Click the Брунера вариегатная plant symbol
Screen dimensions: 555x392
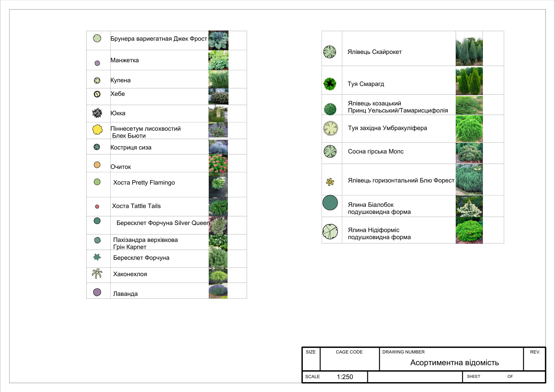(x=97, y=39)
